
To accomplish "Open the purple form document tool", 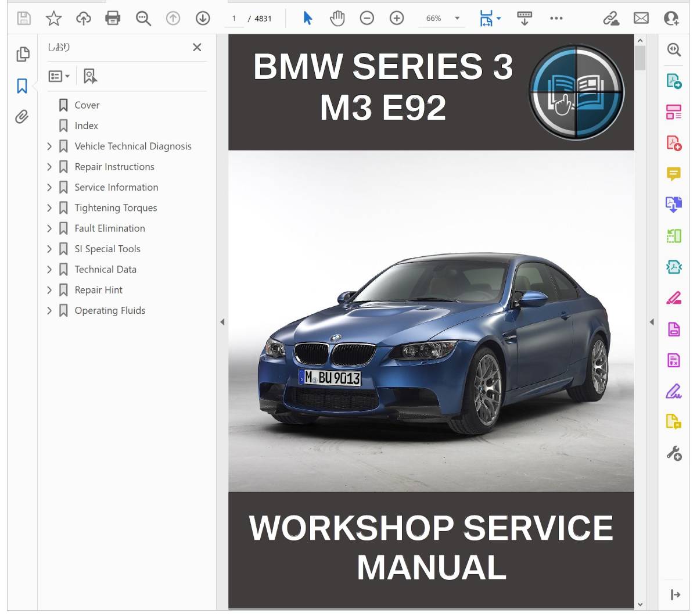I will pos(674,360).
